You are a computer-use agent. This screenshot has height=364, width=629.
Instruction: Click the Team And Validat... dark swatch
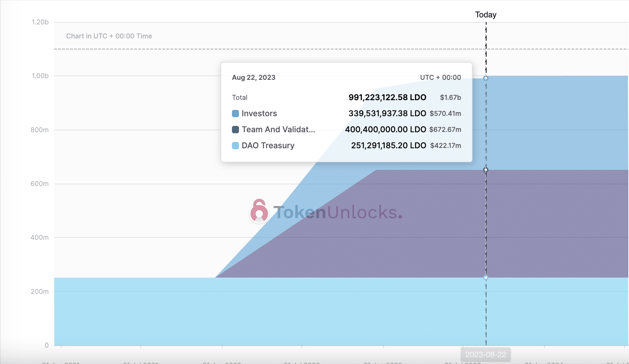(235, 130)
